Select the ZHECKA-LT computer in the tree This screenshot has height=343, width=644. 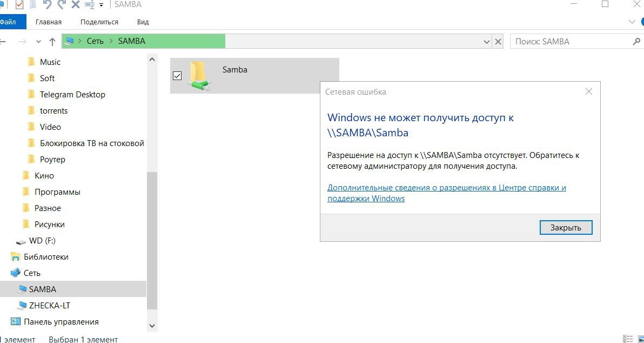[x=50, y=306]
